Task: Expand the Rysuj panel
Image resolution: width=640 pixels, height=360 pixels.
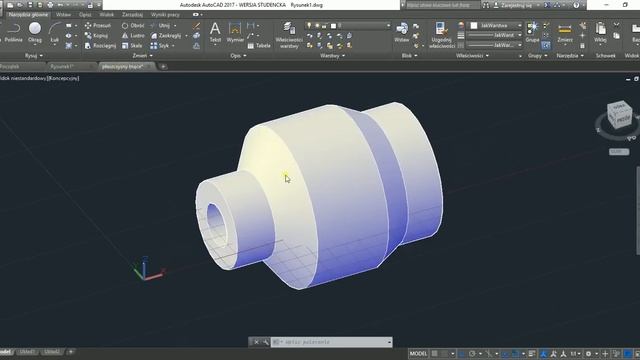Action: (x=33, y=56)
